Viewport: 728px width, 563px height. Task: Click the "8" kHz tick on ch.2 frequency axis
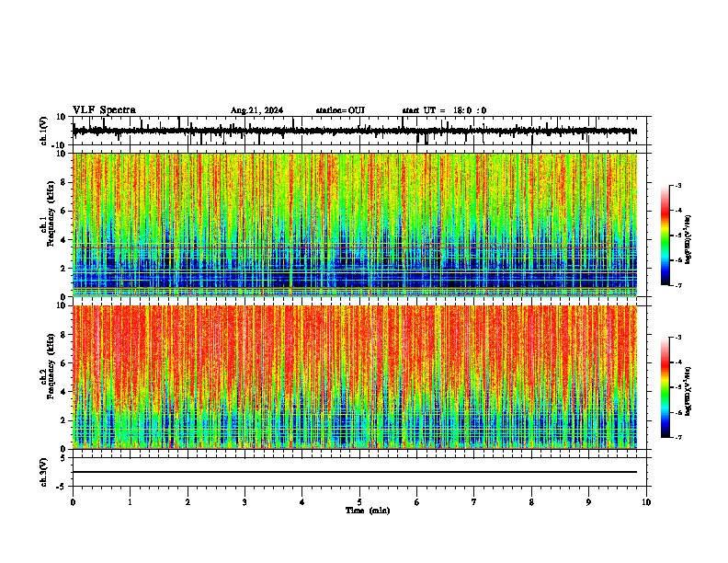[x=63, y=335]
